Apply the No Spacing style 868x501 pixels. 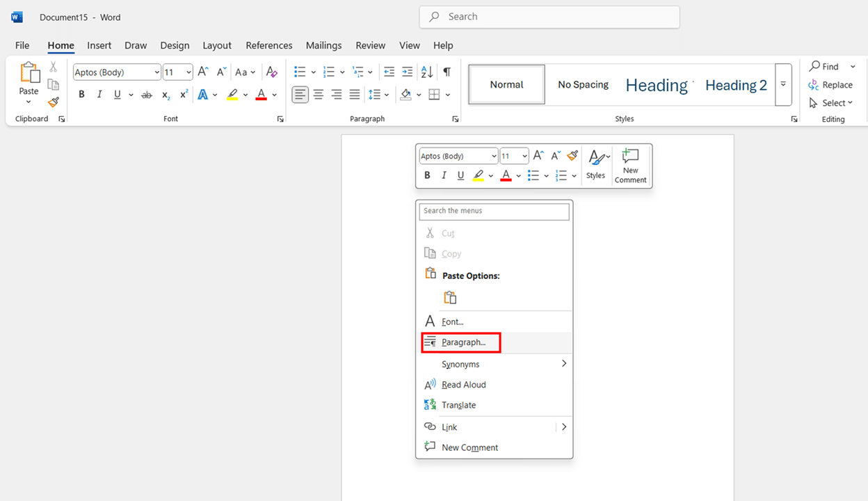coord(583,85)
